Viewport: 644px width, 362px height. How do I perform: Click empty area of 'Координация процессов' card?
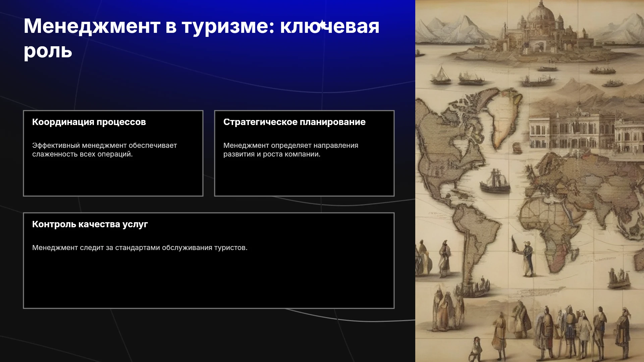coord(113,178)
